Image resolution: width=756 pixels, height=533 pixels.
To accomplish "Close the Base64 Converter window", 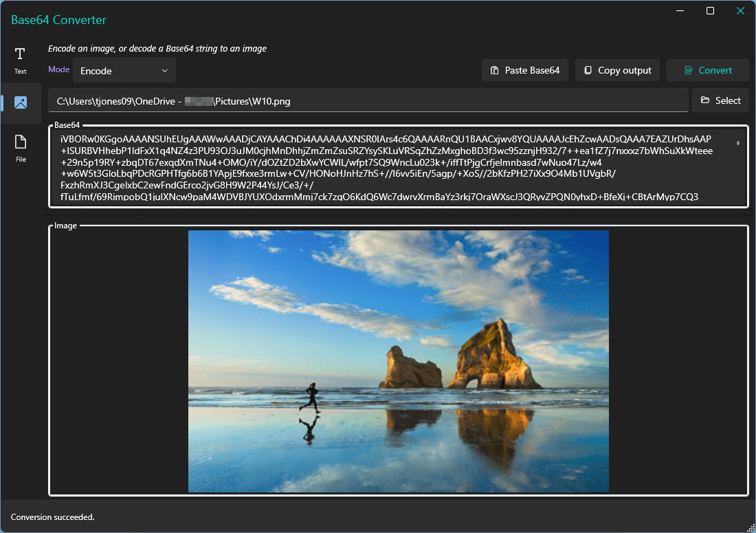I will 740,10.
